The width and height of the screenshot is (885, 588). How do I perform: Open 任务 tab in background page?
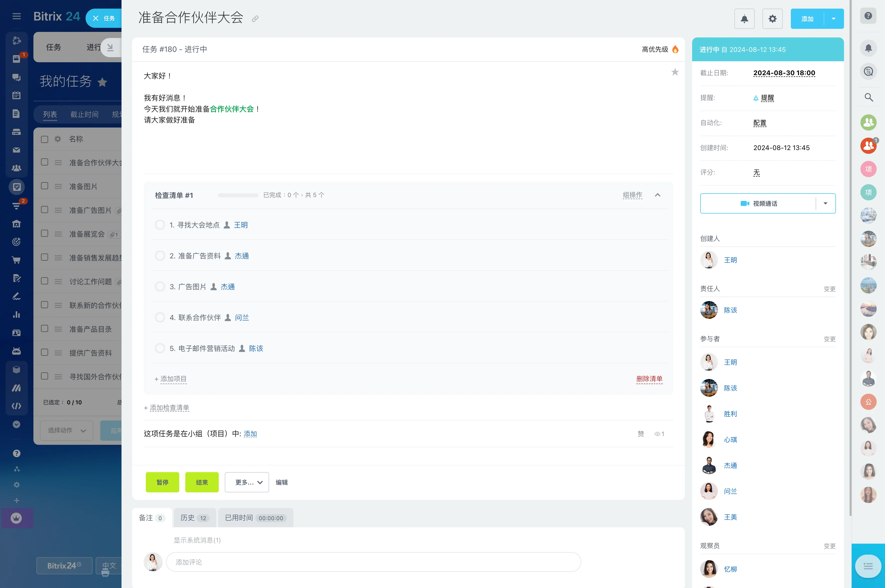click(53, 47)
